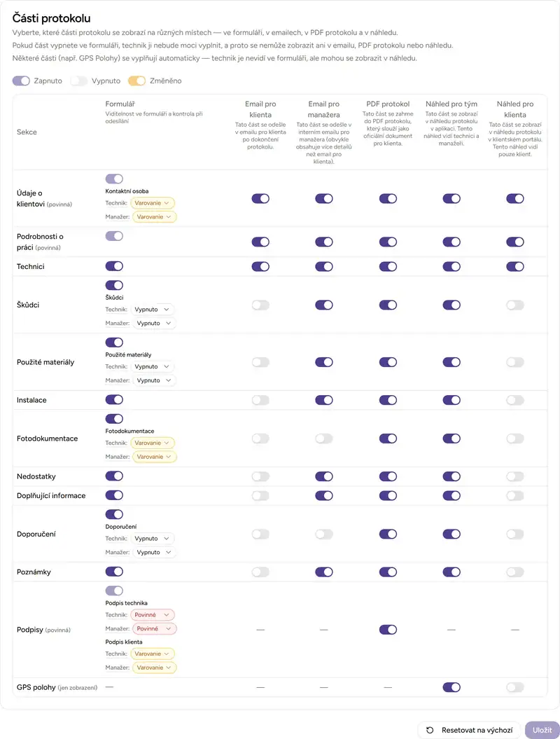
Task: Disable Podpisy in PDF protokol column
Action: click(x=388, y=630)
